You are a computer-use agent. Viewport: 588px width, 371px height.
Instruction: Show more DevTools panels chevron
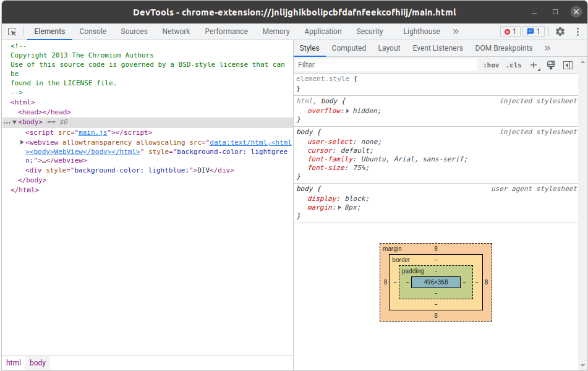[x=456, y=32]
